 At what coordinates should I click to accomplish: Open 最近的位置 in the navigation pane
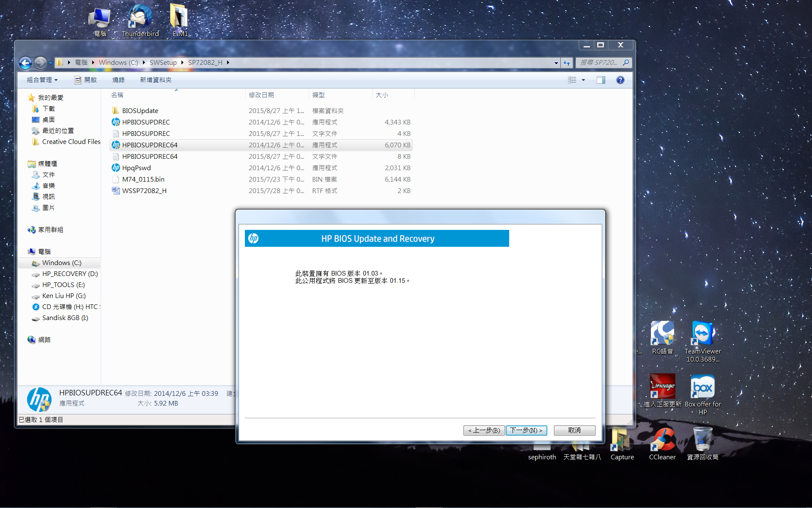[x=58, y=131]
